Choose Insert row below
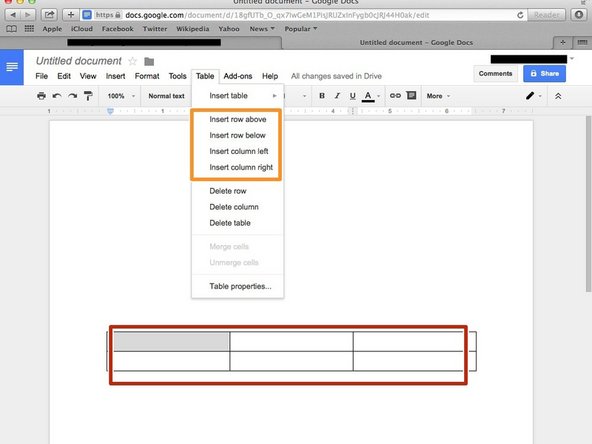This screenshot has height=444, width=592. (x=237, y=135)
